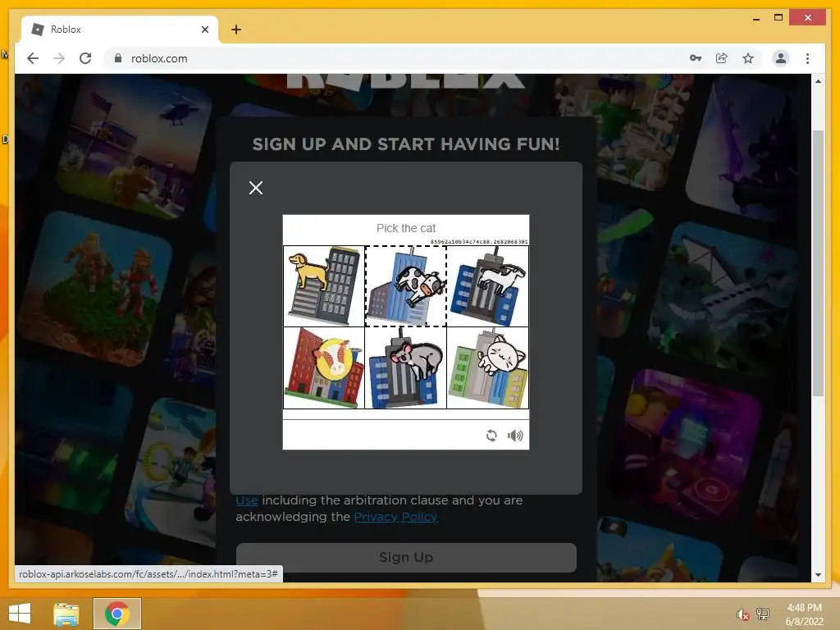Maximize the Chrome window
Screen dimensions: 840x630
778,18
